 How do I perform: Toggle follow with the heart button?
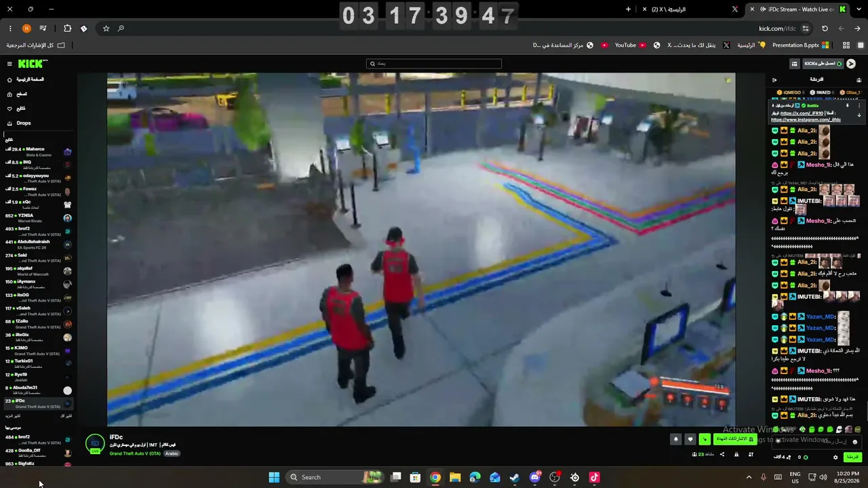coord(690,439)
